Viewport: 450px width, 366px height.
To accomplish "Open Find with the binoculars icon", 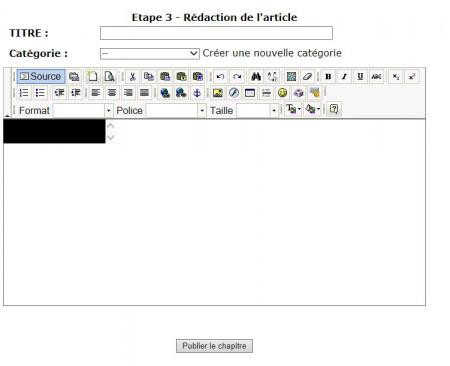I will click(256, 76).
